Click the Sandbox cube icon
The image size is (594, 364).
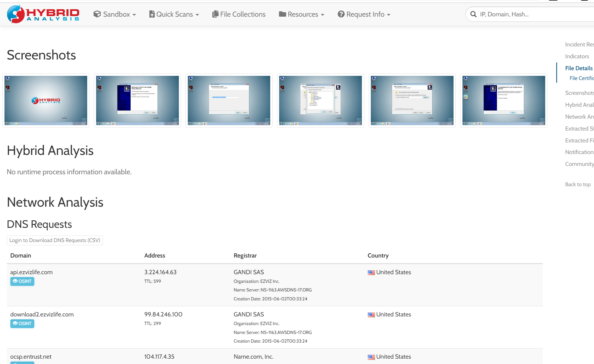(97, 14)
